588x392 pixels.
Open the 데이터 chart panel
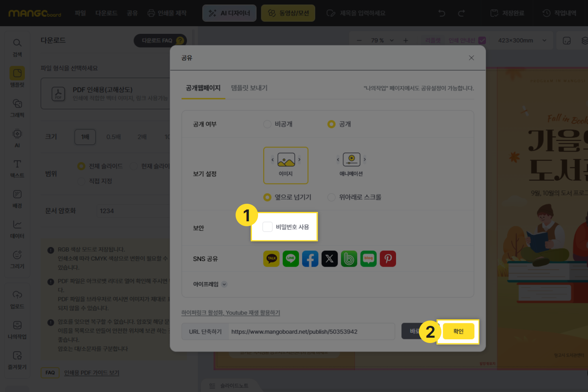[17, 229]
